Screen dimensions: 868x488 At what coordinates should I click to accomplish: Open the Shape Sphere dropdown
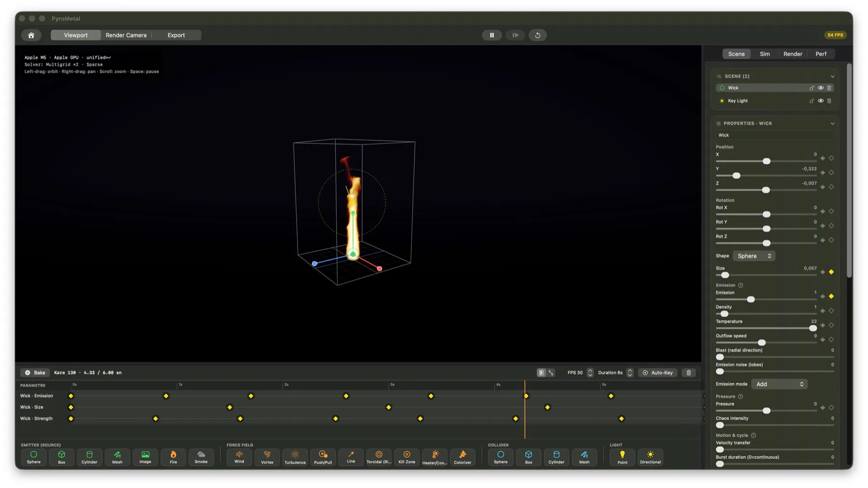click(754, 256)
